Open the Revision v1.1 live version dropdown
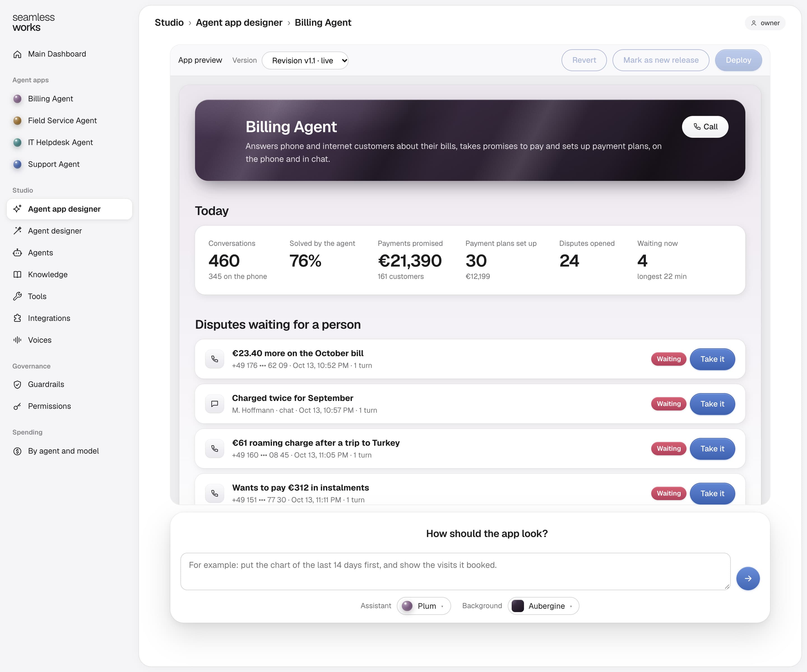Viewport: 807px width, 672px height. point(305,60)
